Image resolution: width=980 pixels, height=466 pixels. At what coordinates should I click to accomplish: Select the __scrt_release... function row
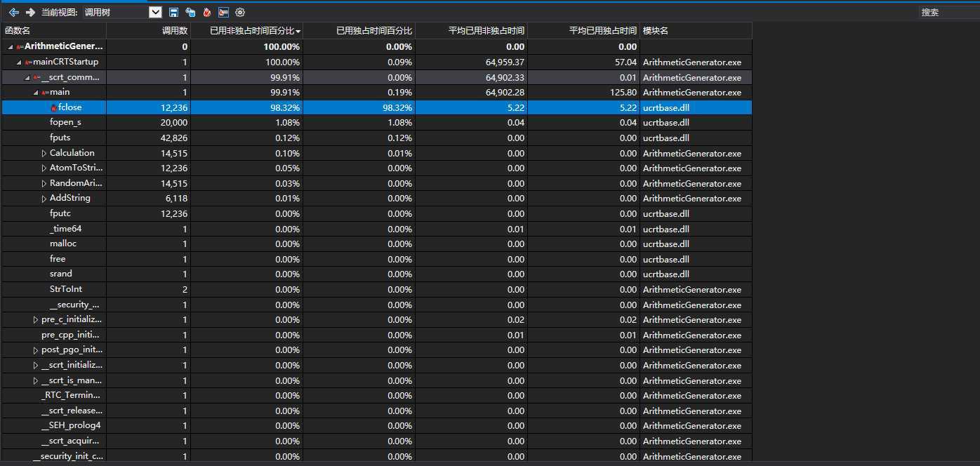point(376,411)
